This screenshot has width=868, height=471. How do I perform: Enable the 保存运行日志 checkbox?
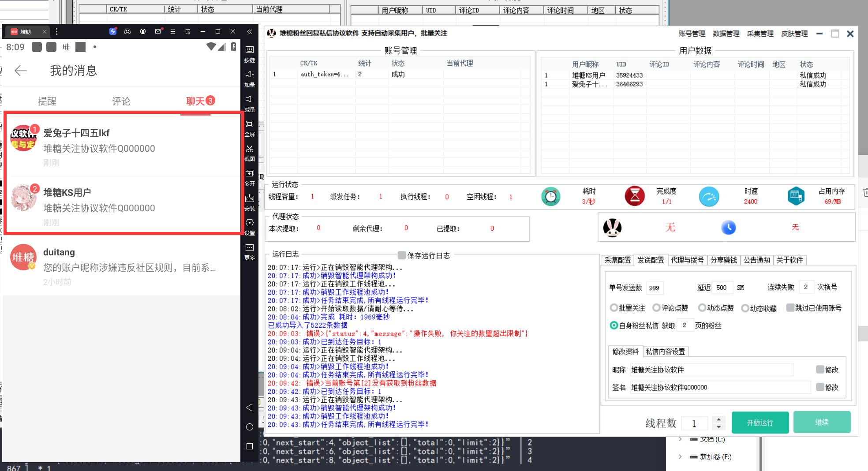point(401,255)
